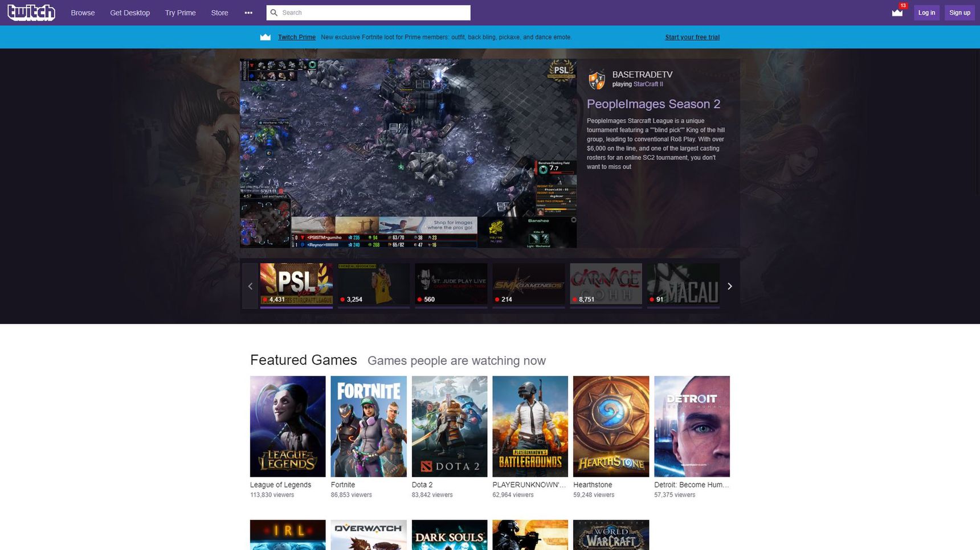Open IRL category box art
The image size is (980, 550).
288,535
